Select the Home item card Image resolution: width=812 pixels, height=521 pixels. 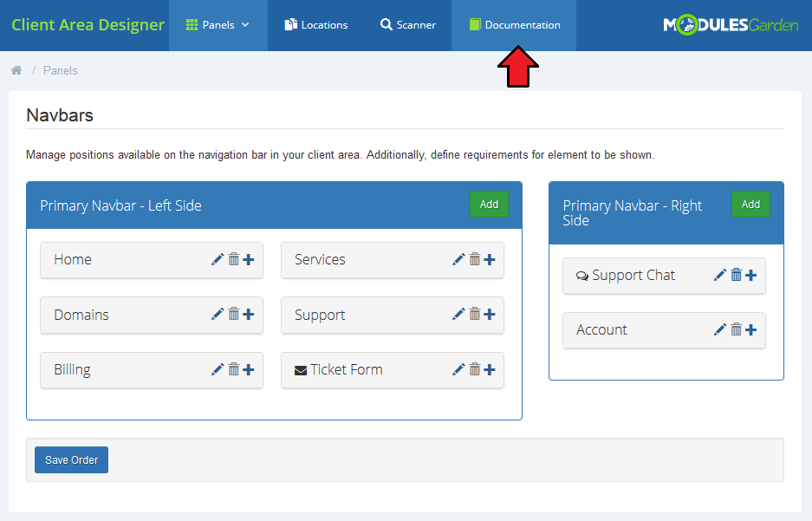click(152, 260)
